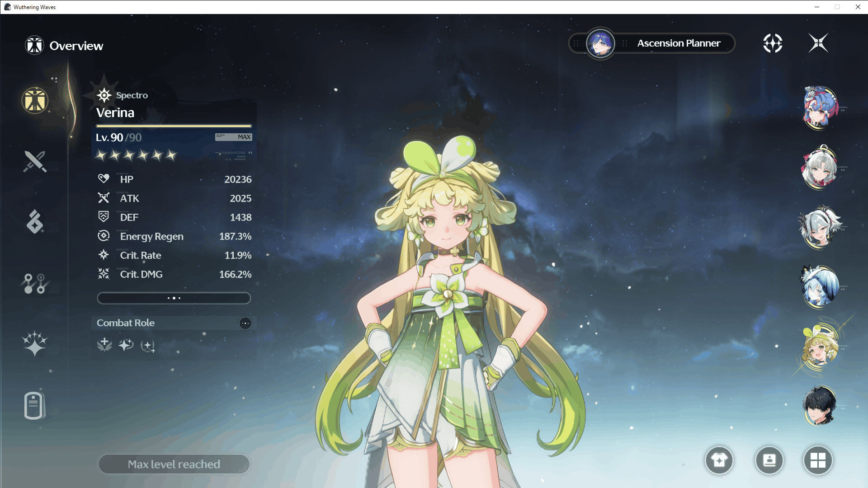Screen dimensions: 868x488
Task: Click the character portrait in Ascension Planner
Action: pos(600,43)
